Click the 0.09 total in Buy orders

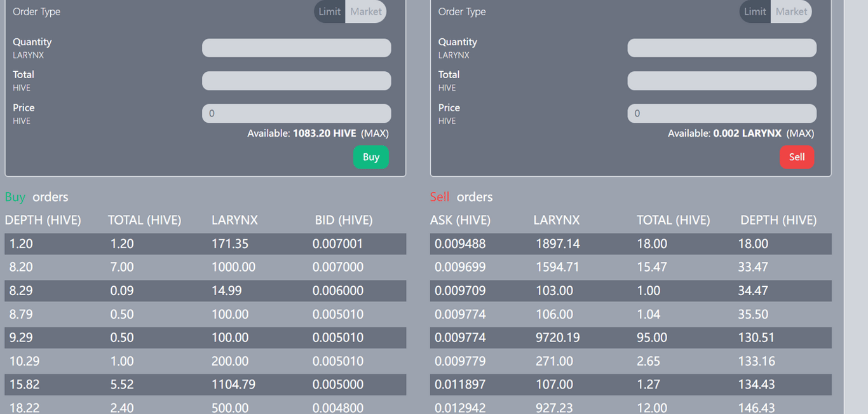122,291
